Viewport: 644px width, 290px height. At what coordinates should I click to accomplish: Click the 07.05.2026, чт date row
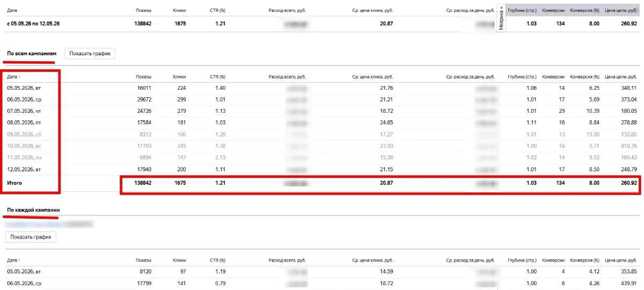coord(24,111)
